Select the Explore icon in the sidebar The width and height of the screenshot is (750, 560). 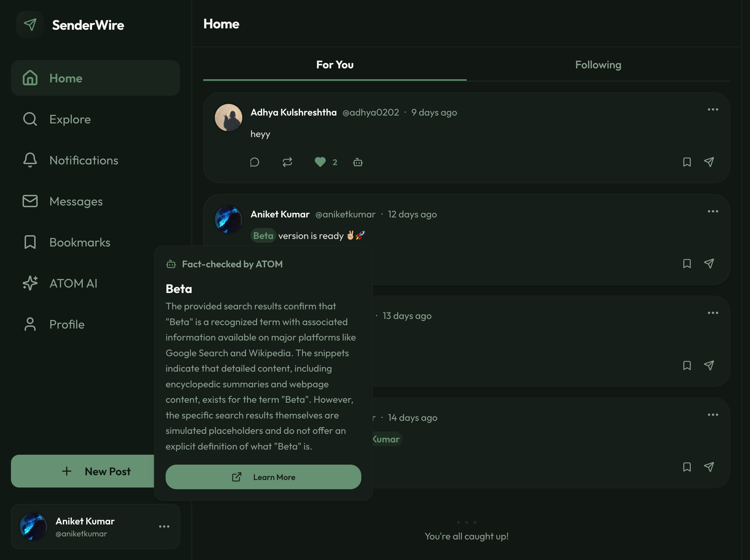coord(30,119)
